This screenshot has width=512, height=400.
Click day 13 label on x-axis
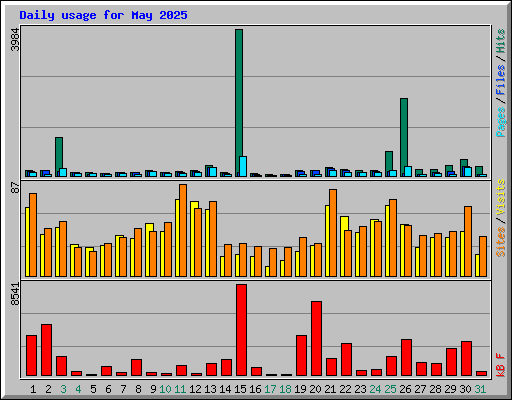pos(210,389)
